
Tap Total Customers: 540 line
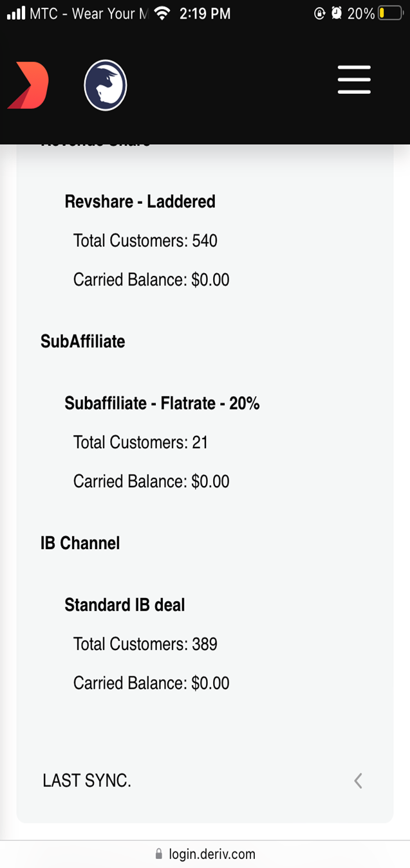[x=145, y=241]
